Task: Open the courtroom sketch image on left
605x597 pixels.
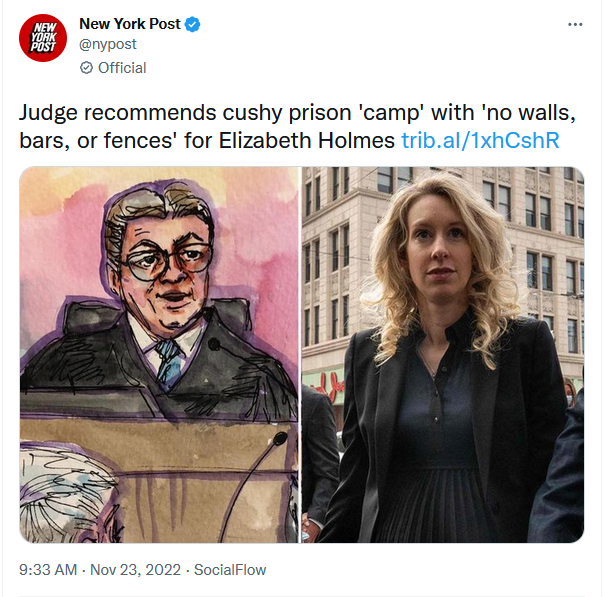Action: [159, 355]
